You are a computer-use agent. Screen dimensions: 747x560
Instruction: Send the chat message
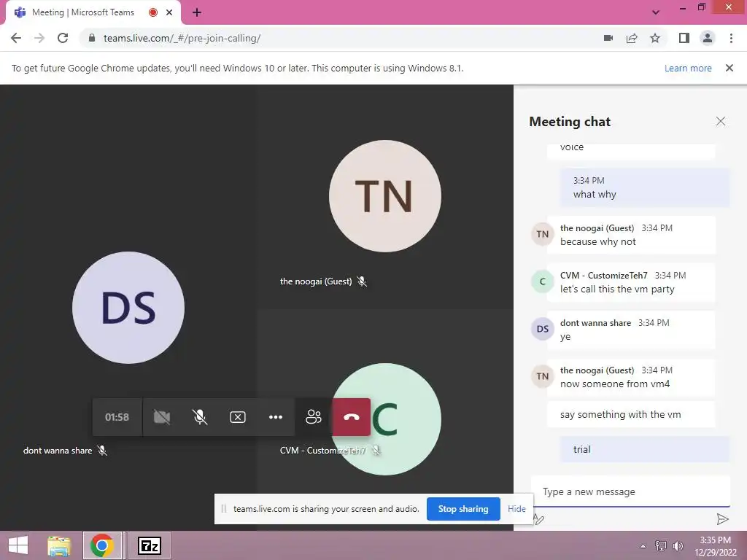coord(722,519)
